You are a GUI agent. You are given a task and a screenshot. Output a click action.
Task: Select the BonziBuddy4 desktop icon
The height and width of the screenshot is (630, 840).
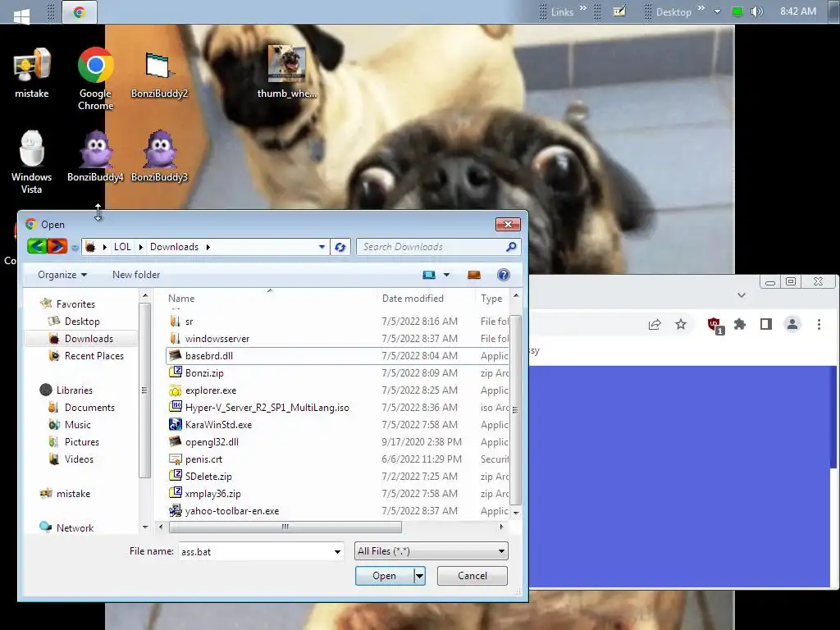[95, 156]
